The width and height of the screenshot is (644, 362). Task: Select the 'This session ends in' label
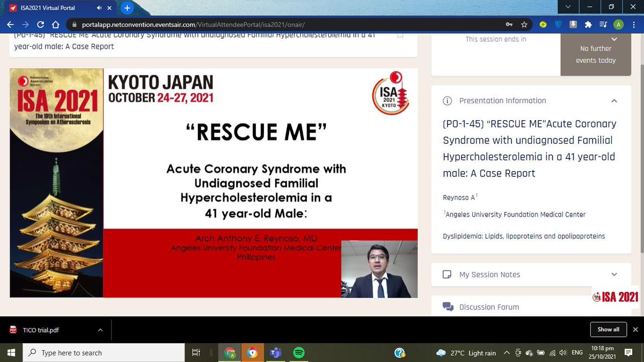[496, 39]
